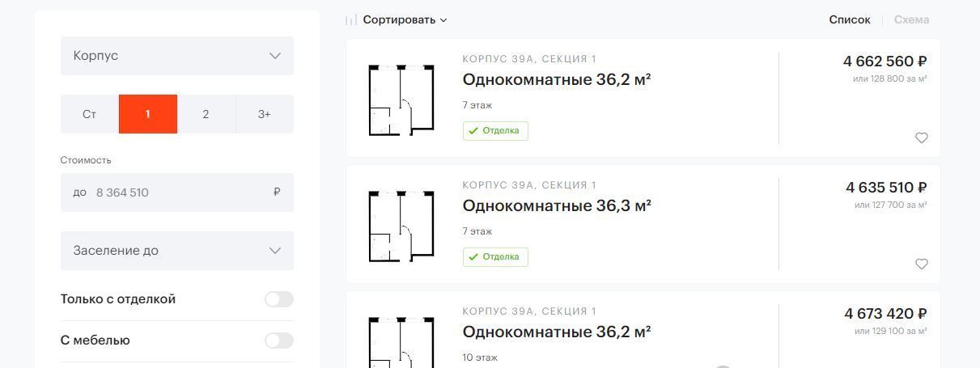Switch to the Список view tab

(x=850, y=20)
